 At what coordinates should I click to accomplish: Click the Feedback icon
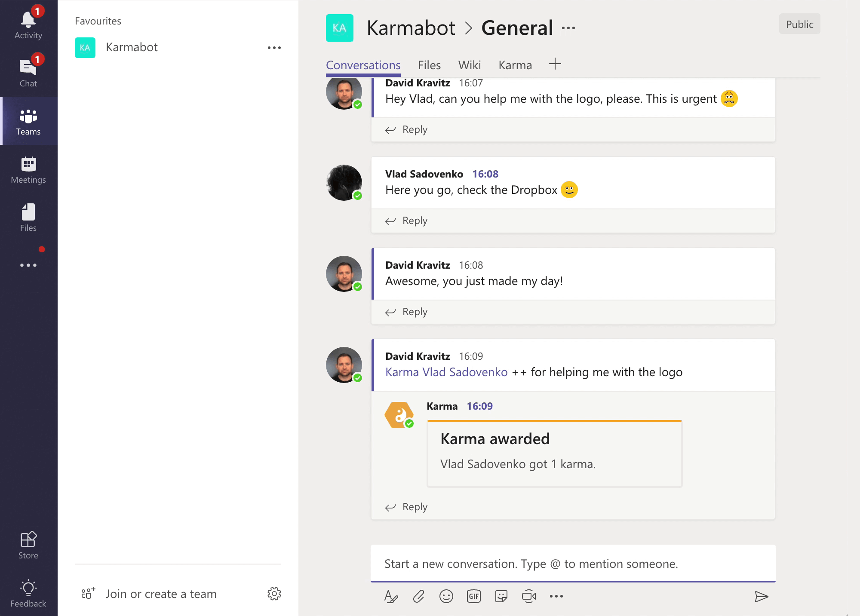tap(28, 587)
